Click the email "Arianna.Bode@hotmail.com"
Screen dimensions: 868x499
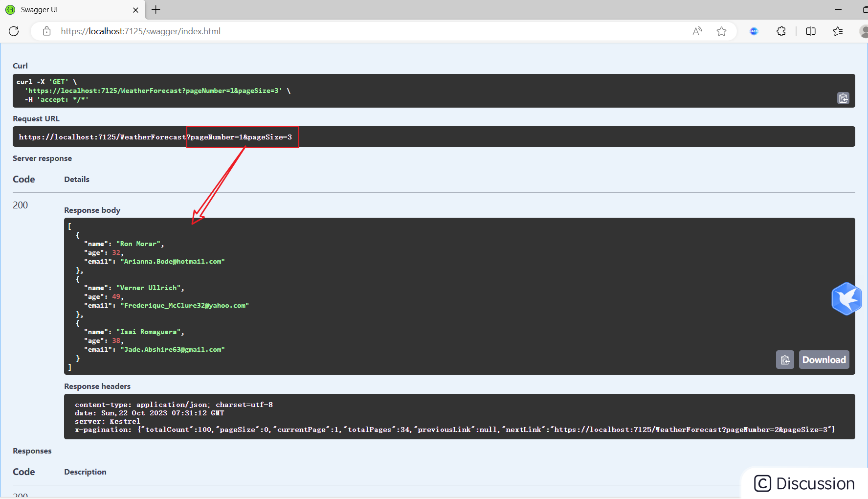pyautogui.click(x=173, y=261)
